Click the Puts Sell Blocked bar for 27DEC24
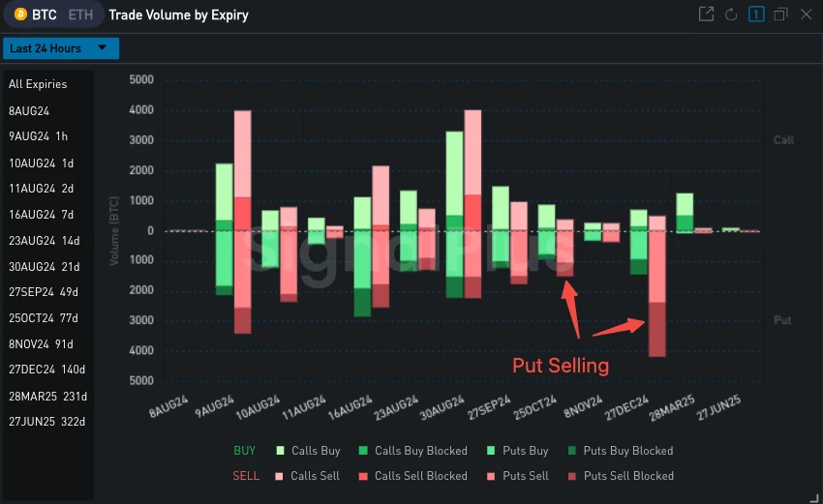 pyautogui.click(x=656, y=329)
